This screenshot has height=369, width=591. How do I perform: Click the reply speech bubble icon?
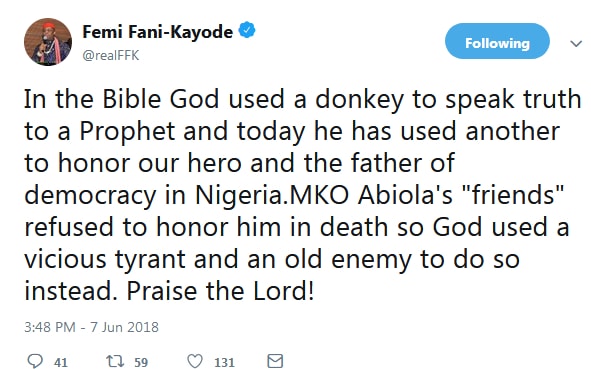pyautogui.click(x=35, y=361)
